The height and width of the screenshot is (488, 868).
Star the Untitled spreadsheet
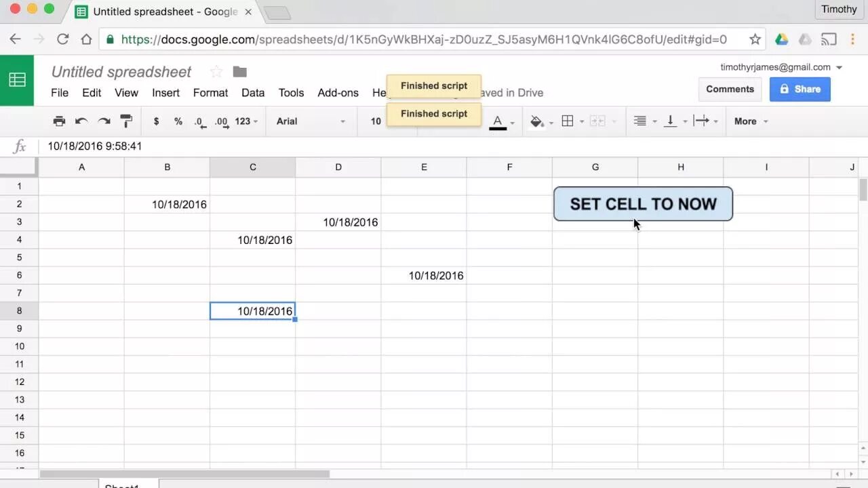[216, 71]
